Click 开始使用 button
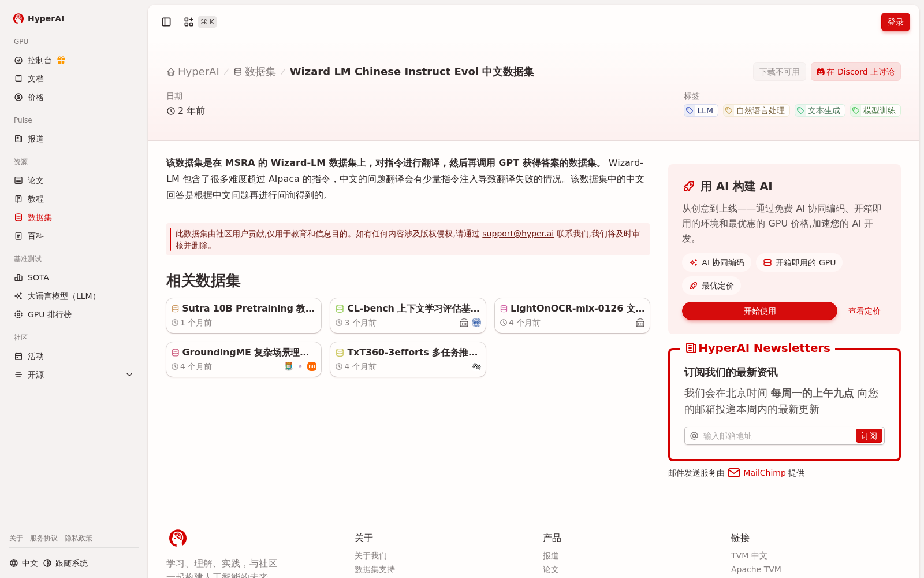This screenshot has width=924, height=578. [759, 311]
